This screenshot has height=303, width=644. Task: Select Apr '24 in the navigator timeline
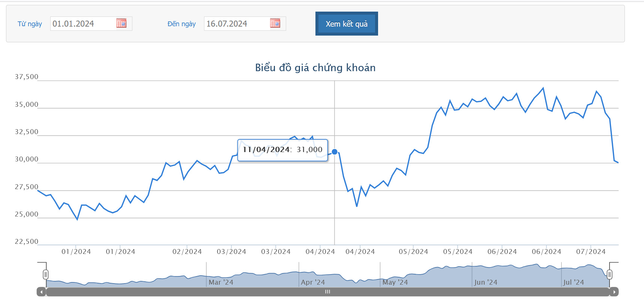(x=312, y=282)
